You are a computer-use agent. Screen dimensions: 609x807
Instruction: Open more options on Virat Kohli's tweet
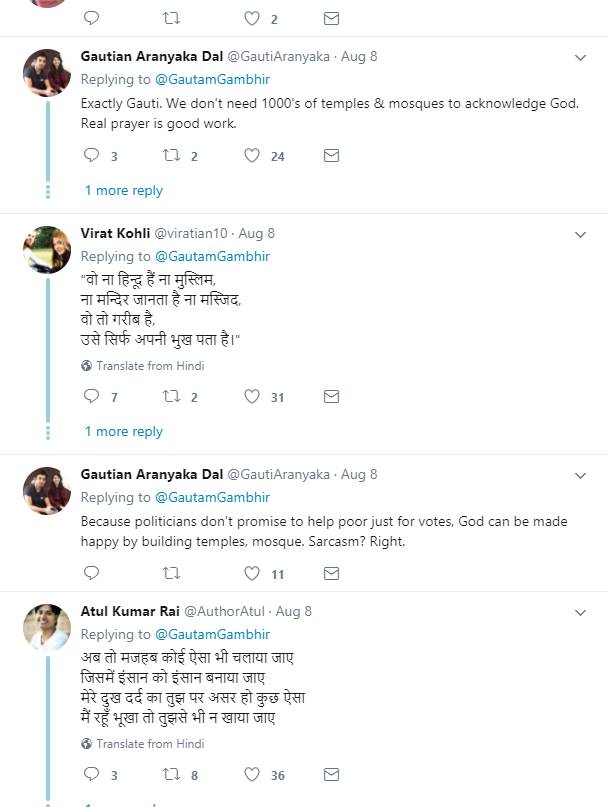pyautogui.click(x=580, y=234)
